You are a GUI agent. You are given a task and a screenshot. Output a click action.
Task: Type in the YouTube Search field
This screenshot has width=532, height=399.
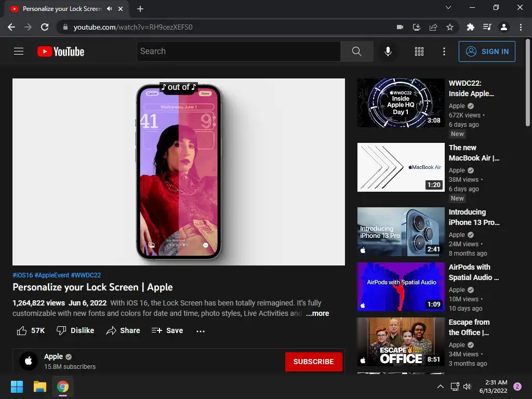[238, 51]
